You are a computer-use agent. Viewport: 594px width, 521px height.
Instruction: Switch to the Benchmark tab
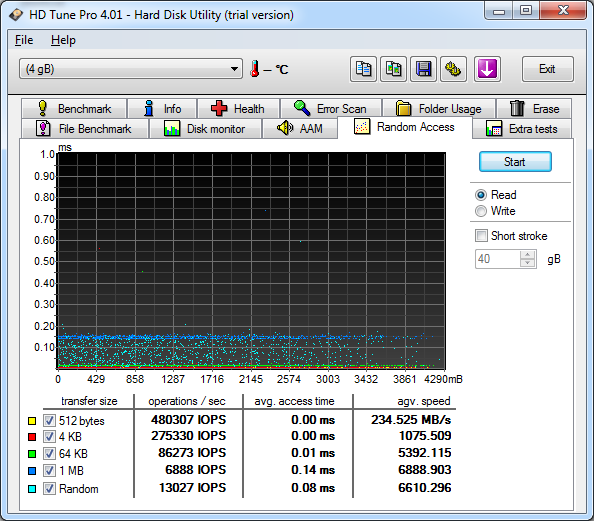point(74,108)
